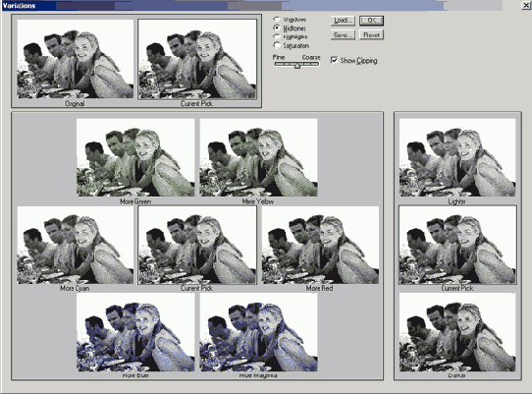Choose the More Yellow variation thumbnail
This screenshot has width=532, height=394.
[x=258, y=157]
